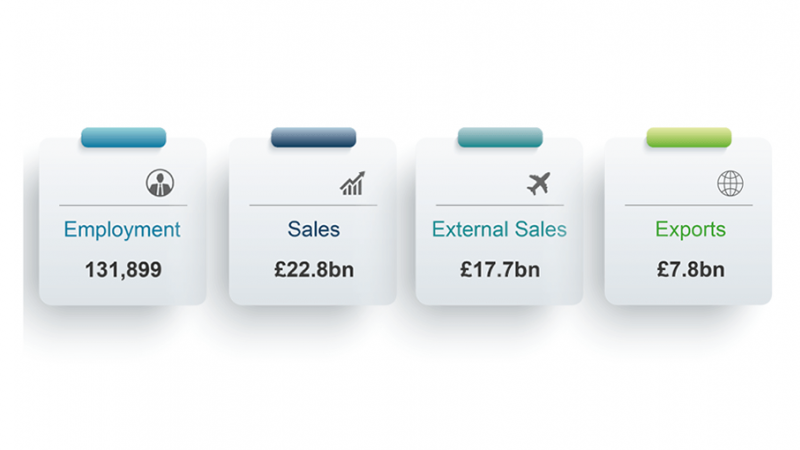Screen dimensions: 800x450
Task: Click the rising chart icon on Sales card
Action: pyautogui.click(x=352, y=184)
